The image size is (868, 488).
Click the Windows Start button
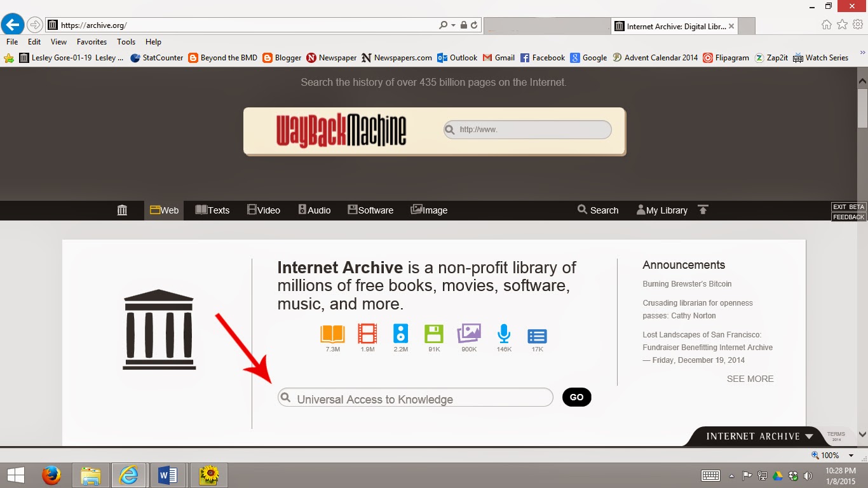(16, 475)
